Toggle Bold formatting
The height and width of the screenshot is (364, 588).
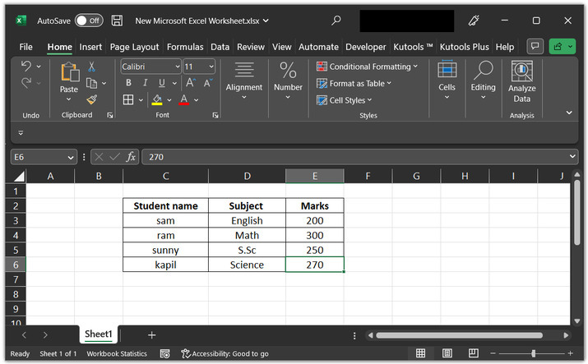[x=128, y=83]
